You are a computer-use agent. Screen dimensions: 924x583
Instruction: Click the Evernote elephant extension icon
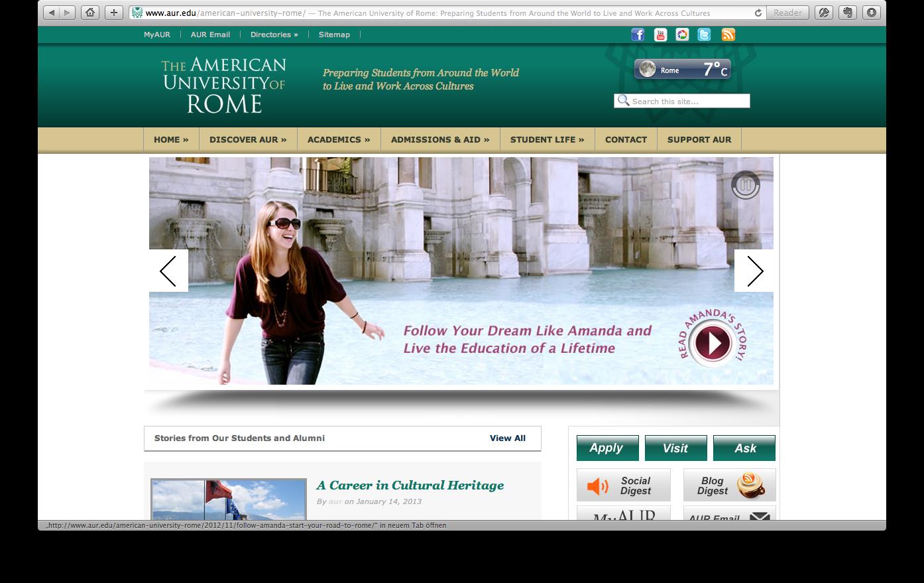pos(848,13)
